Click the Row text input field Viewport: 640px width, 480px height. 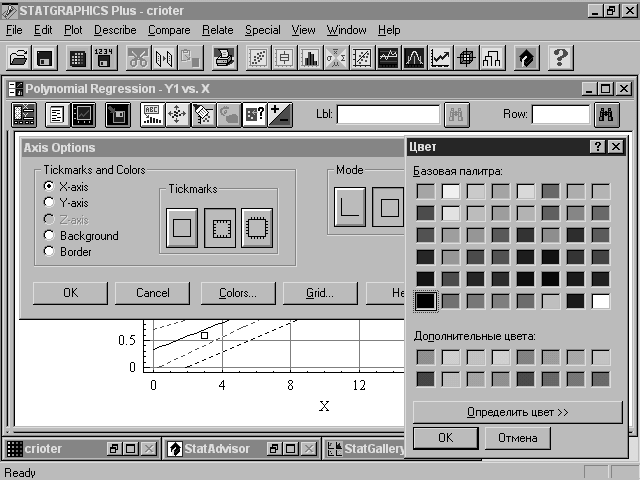[561, 115]
